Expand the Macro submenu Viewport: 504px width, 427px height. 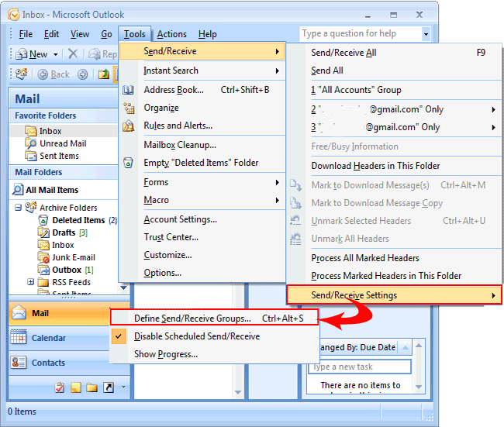point(202,200)
